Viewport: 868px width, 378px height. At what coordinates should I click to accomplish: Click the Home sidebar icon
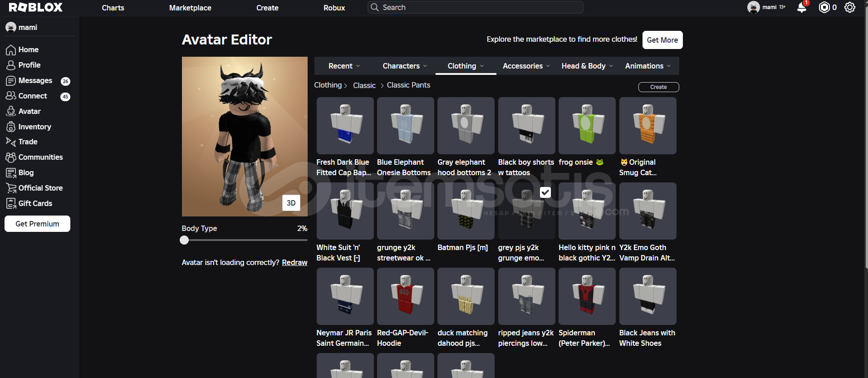11,50
